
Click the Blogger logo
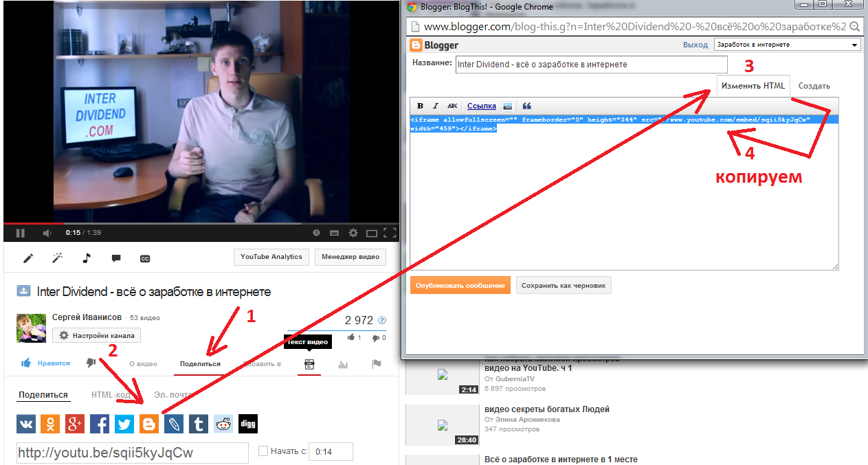coord(434,45)
